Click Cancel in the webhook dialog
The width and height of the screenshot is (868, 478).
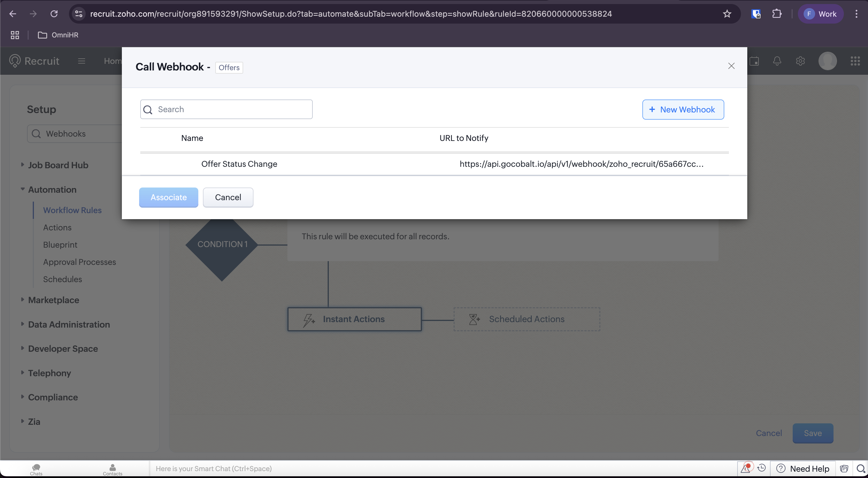tap(228, 198)
